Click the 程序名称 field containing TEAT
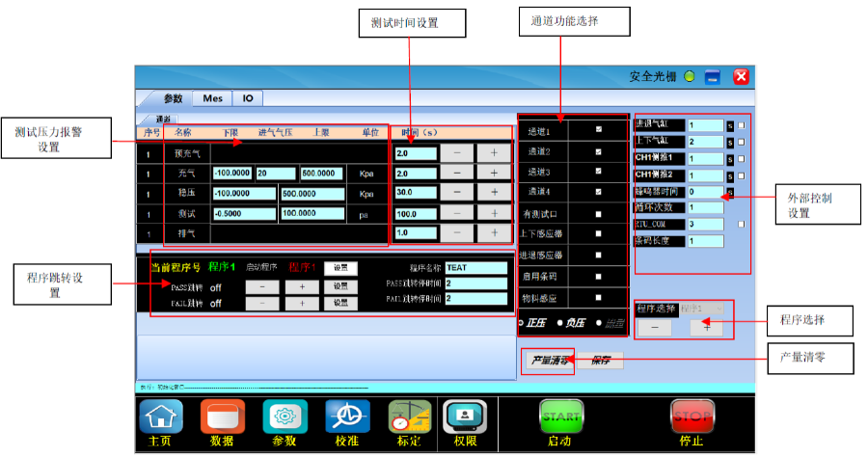 point(475,267)
